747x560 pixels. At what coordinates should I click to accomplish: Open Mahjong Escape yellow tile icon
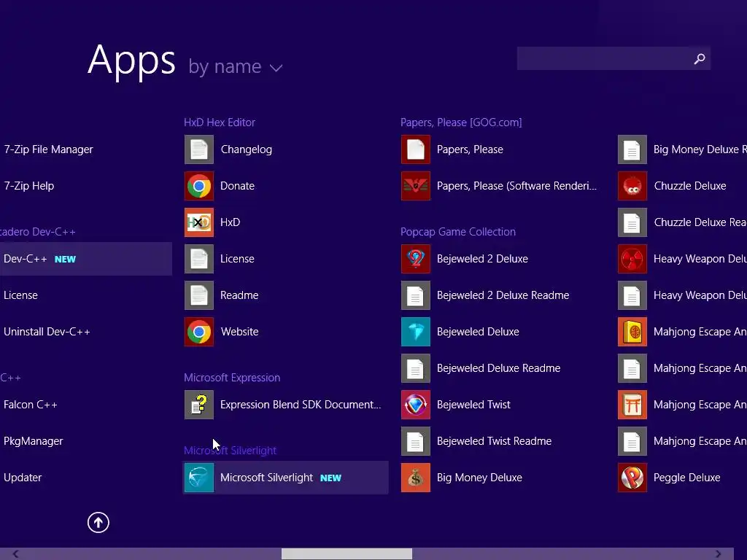click(x=632, y=332)
